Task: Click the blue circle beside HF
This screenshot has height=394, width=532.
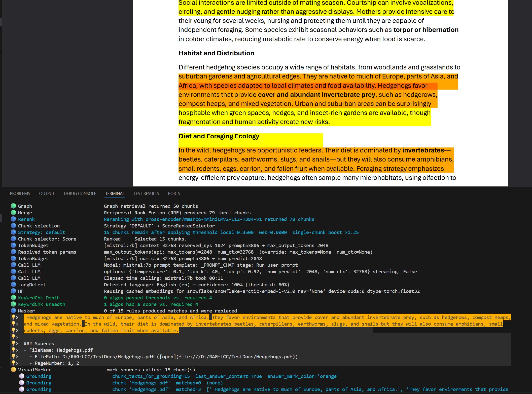Action: point(13,291)
